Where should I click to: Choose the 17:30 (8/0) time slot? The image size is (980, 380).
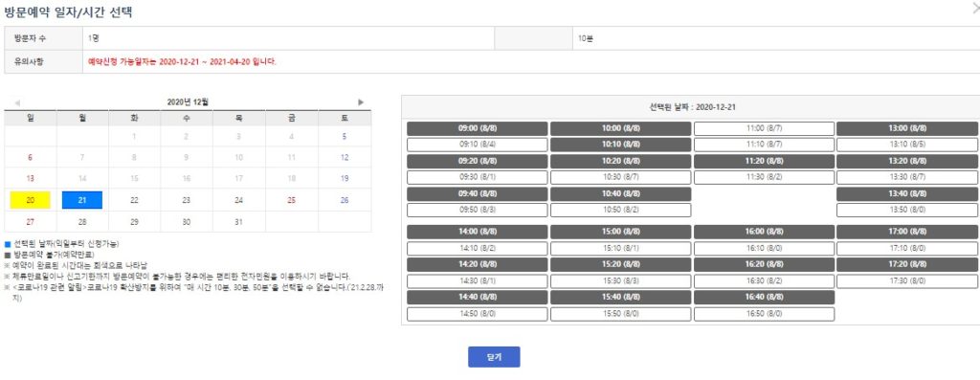coord(907,281)
